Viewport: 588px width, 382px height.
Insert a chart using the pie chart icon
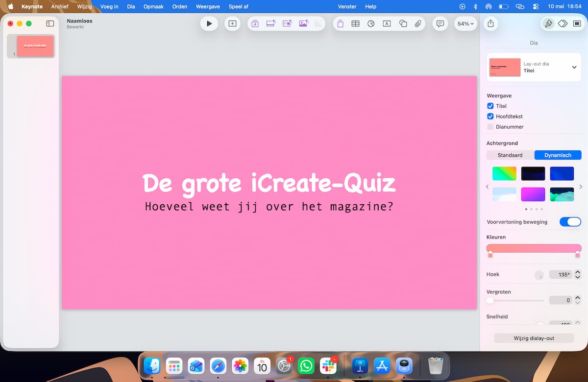(371, 24)
